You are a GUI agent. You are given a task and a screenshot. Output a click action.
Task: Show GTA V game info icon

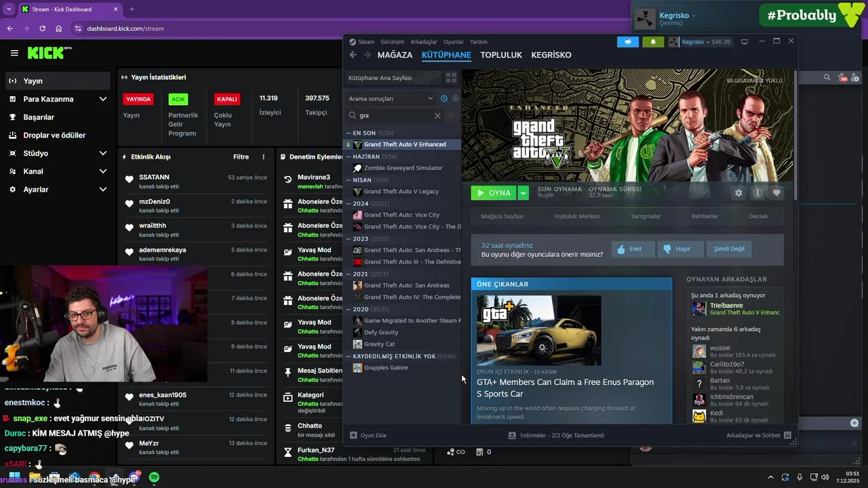pyautogui.click(x=757, y=193)
